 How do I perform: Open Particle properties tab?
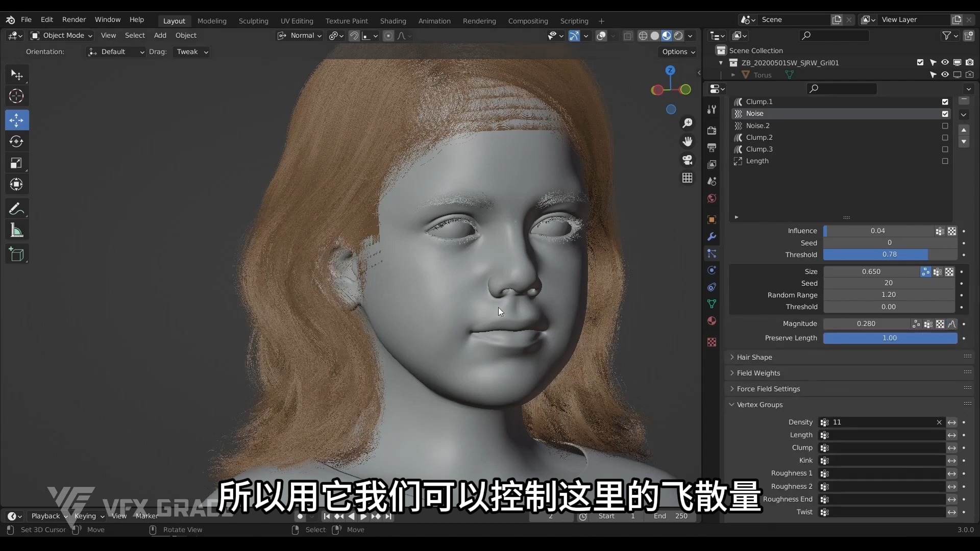tap(712, 254)
